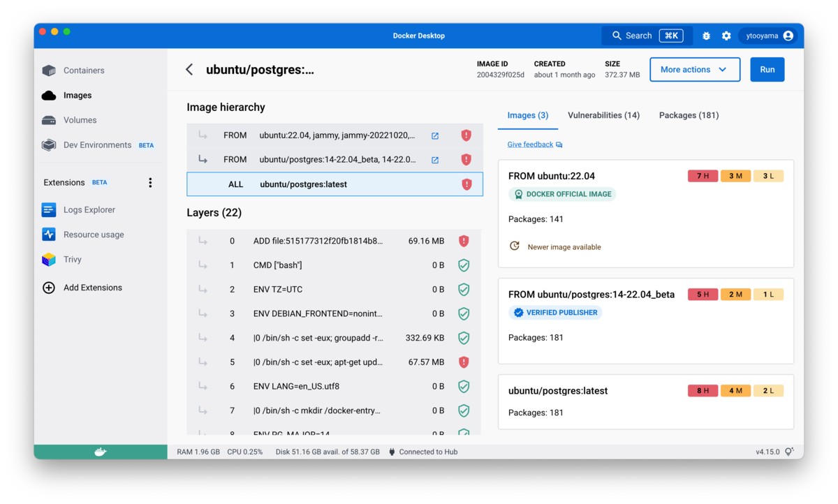838x504 pixels.
Task: Select layer 4 groupadd row
Action: pyautogui.click(x=335, y=338)
